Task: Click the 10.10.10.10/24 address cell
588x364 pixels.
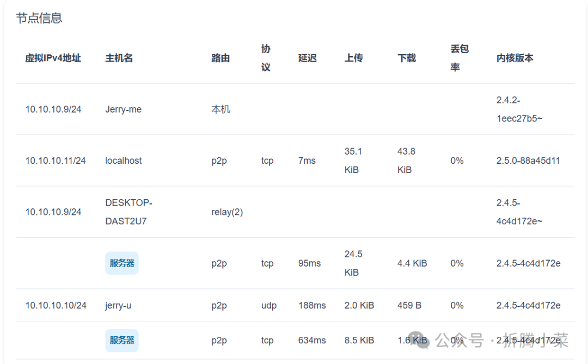Action: (x=56, y=305)
